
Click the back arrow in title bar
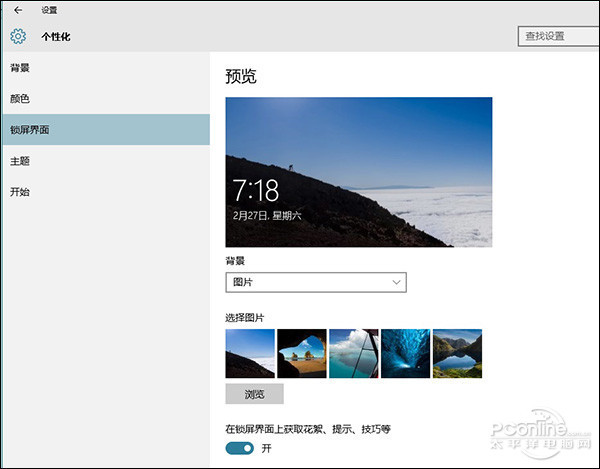(x=17, y=10)
